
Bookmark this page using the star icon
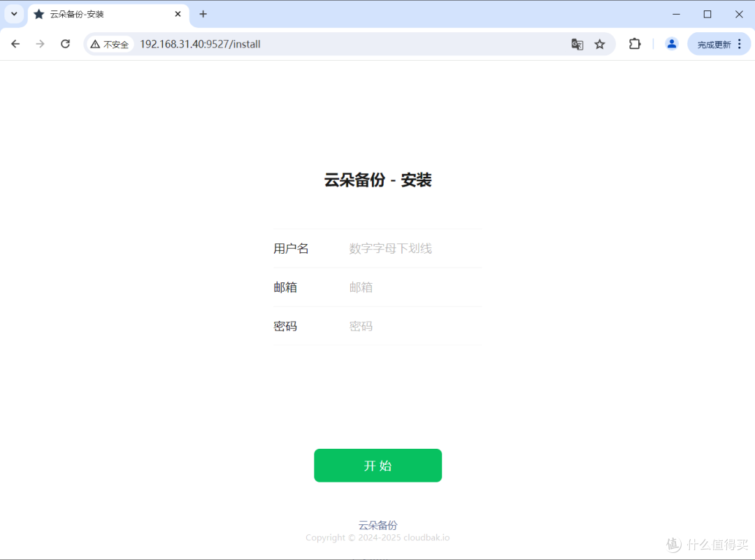tap(600, 43)
